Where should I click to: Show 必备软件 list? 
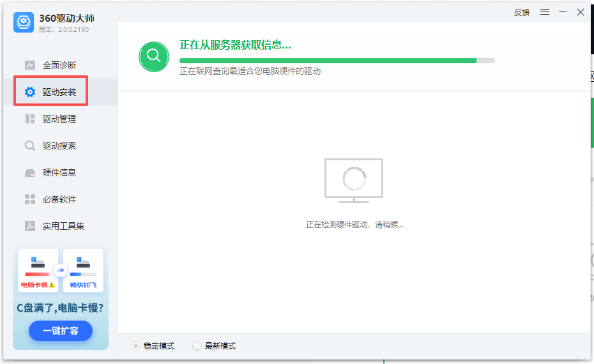pos(61,199)
